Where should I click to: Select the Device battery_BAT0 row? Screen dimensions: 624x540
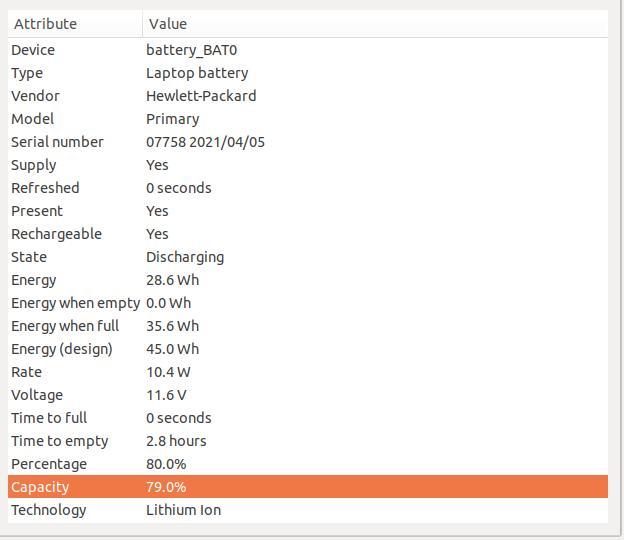[x=308, y=50]
